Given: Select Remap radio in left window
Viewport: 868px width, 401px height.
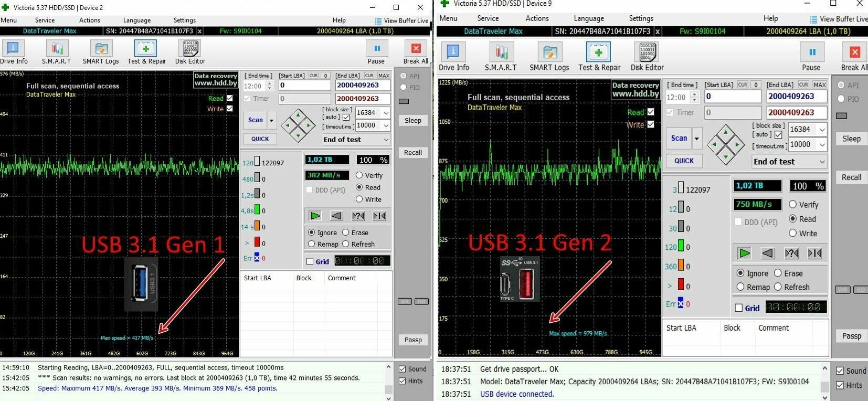Looking at the screenshot, I should tap(312, 244).
